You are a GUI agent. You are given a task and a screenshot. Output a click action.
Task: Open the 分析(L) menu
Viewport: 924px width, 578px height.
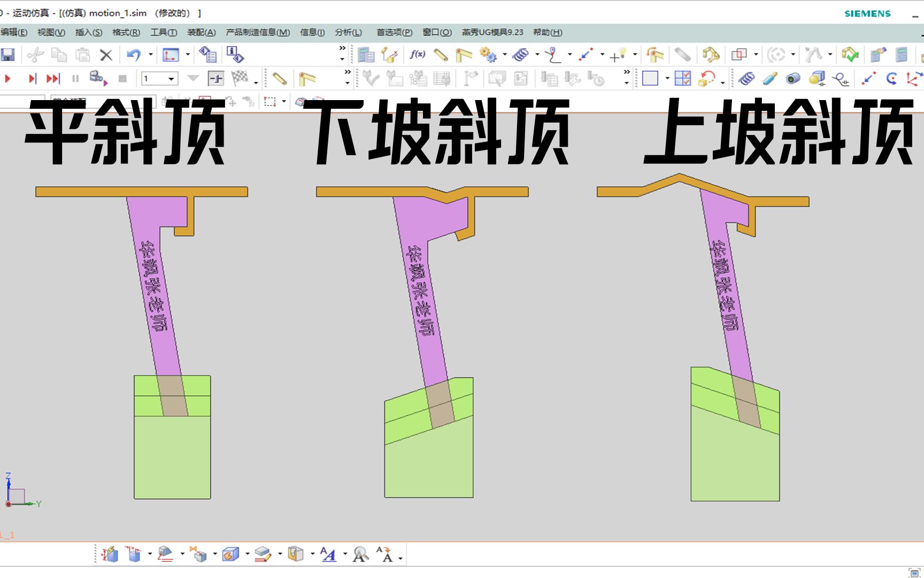[x=348, y=32]
